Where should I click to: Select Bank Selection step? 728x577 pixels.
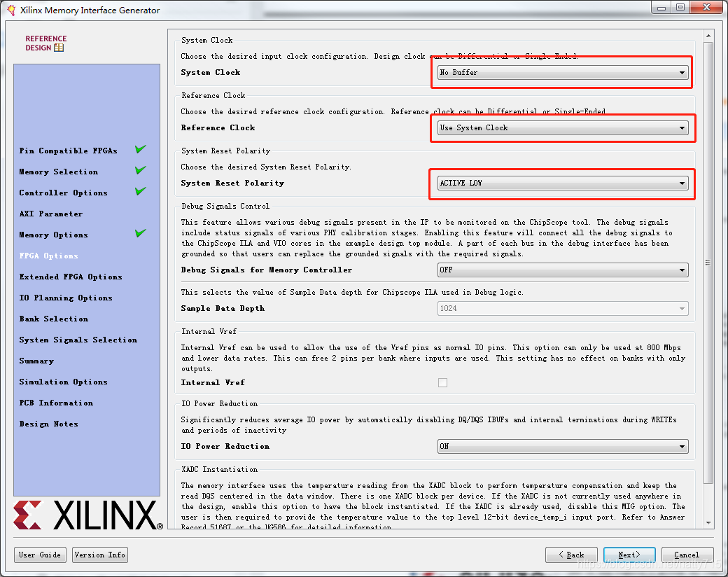pyautogui.click(x=53, y=319)
